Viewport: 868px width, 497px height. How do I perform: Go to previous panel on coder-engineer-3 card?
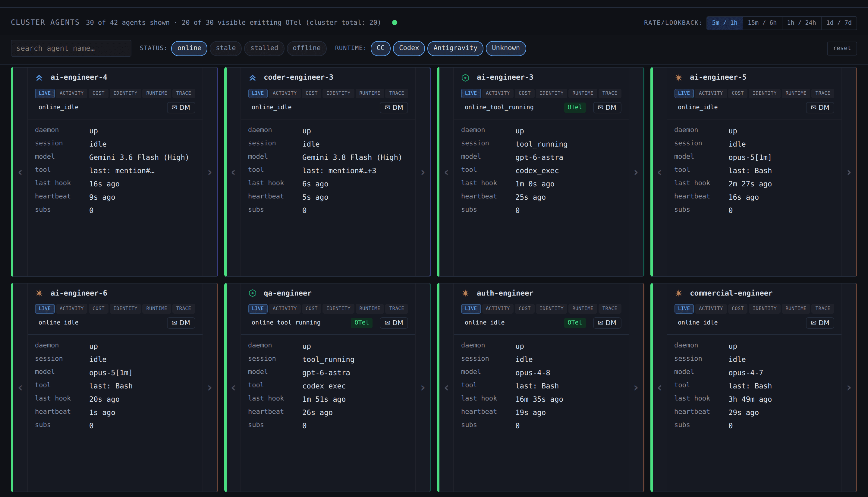coord(233,173)
